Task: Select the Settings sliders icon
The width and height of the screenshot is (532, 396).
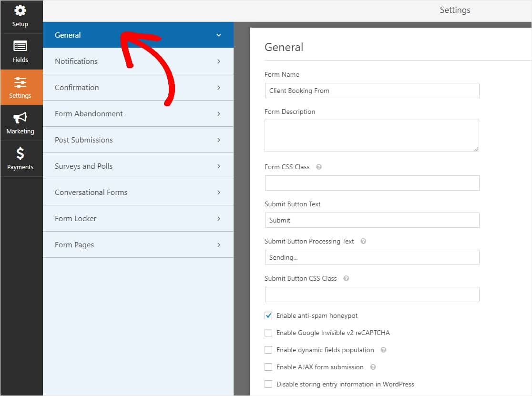Action: pyautogui.click(x=20, y=82)
